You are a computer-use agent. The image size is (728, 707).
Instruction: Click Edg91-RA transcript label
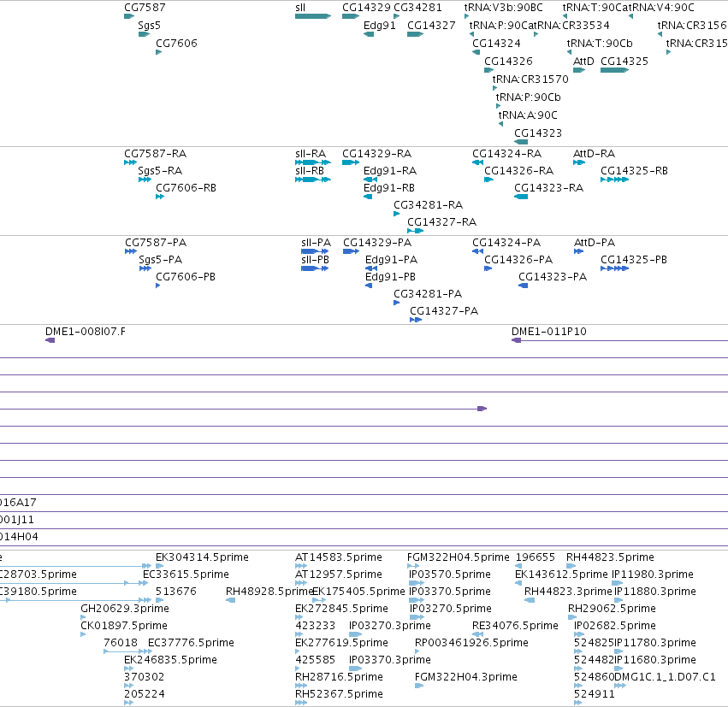[390, 171]
